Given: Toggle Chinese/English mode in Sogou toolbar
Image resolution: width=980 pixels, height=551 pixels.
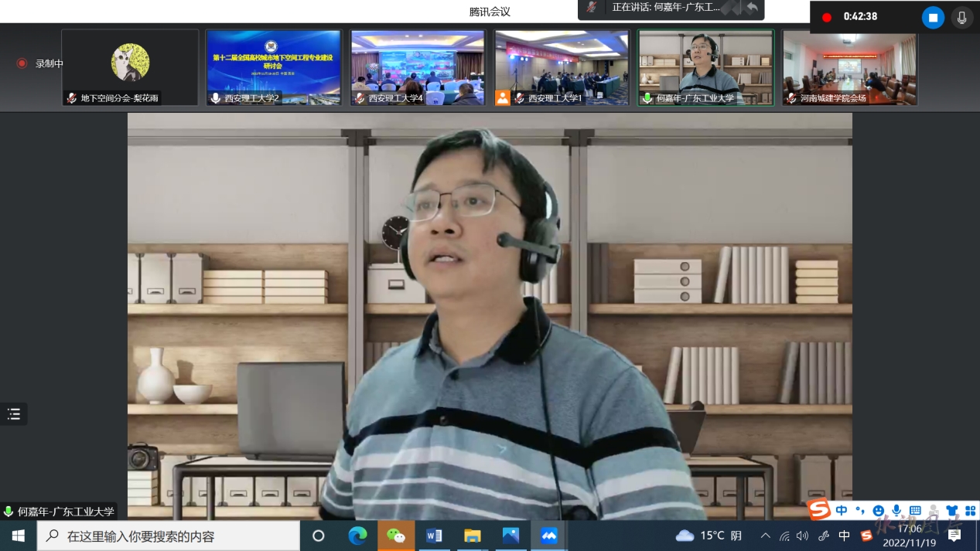Looking at the screenshot, I should coord(841,510).
